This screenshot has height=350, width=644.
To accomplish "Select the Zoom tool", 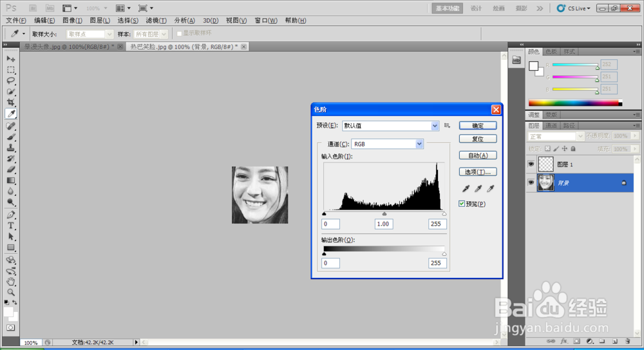I will pyautogui.click(x=11, y=293).
